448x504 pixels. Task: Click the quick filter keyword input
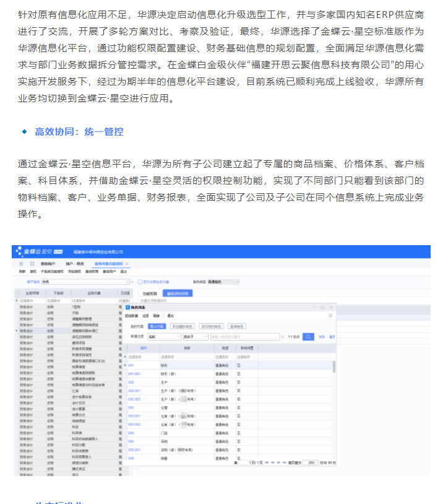point(244,337)
